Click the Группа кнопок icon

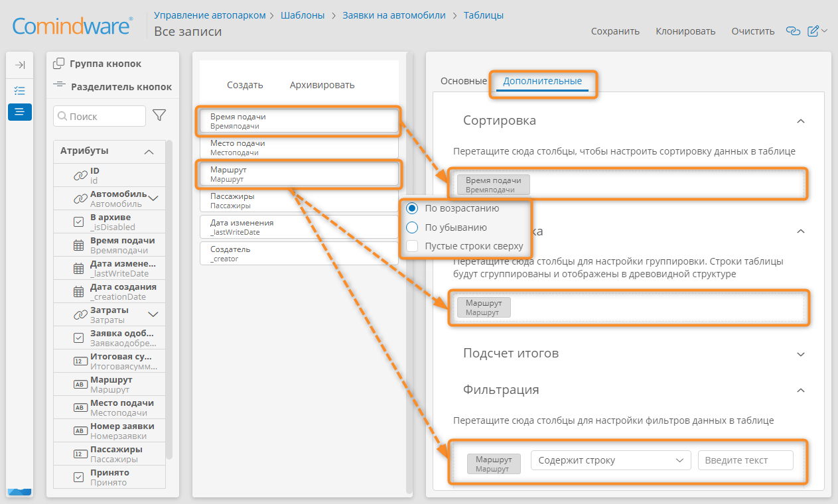click(x=58, y=64)
